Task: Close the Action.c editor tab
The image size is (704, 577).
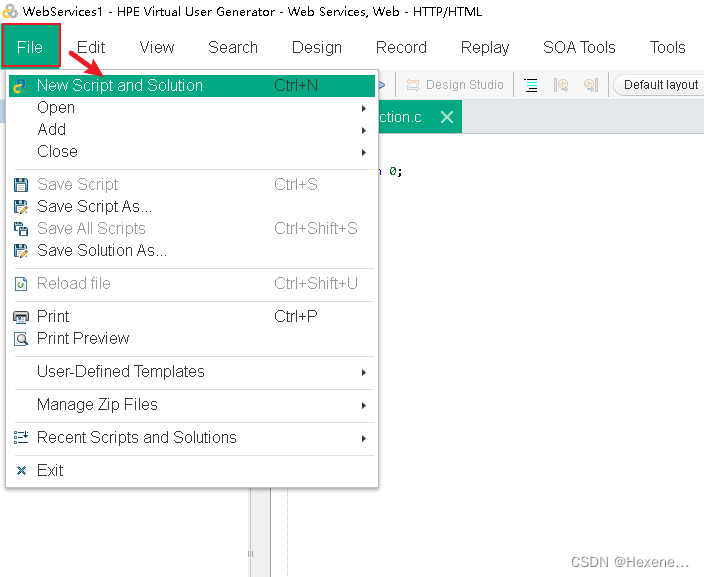Action: 447,117
